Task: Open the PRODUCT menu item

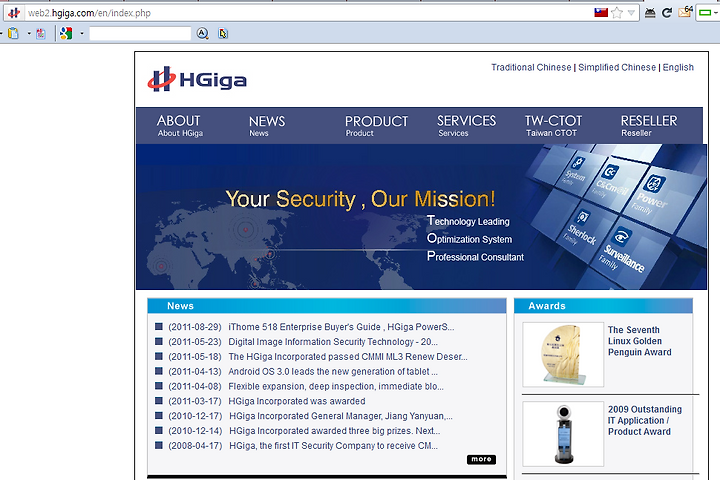Action: [376, 126]
